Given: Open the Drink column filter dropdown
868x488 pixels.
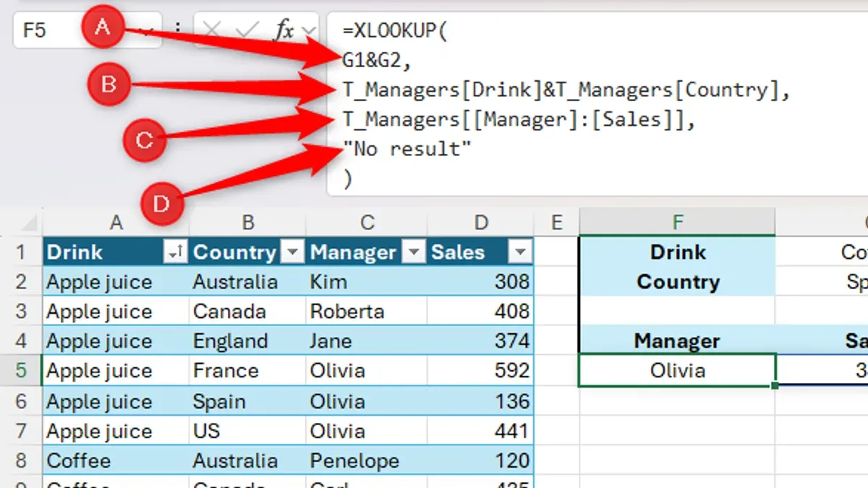Looking at the screenshot, I should click(174, 252).
